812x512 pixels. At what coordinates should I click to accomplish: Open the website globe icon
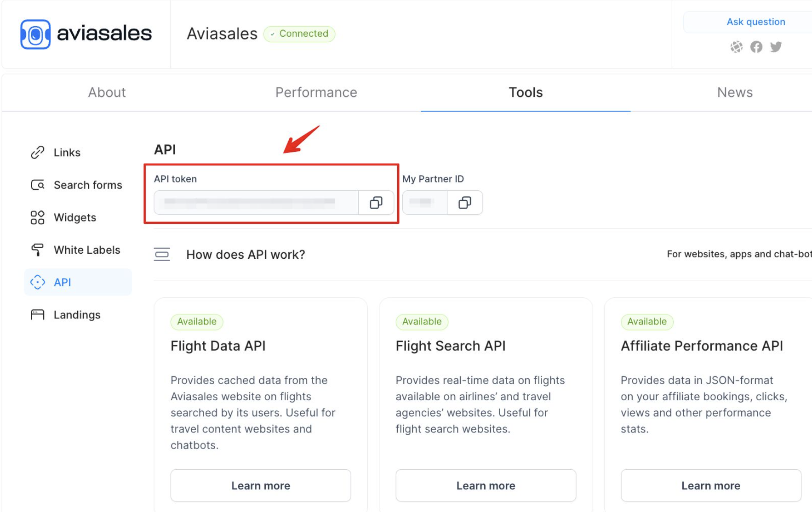[736, 47]
